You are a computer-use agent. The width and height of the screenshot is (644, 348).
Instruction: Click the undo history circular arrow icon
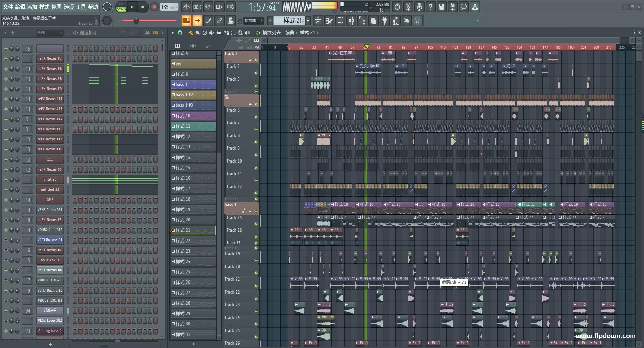tap(397, 7)
